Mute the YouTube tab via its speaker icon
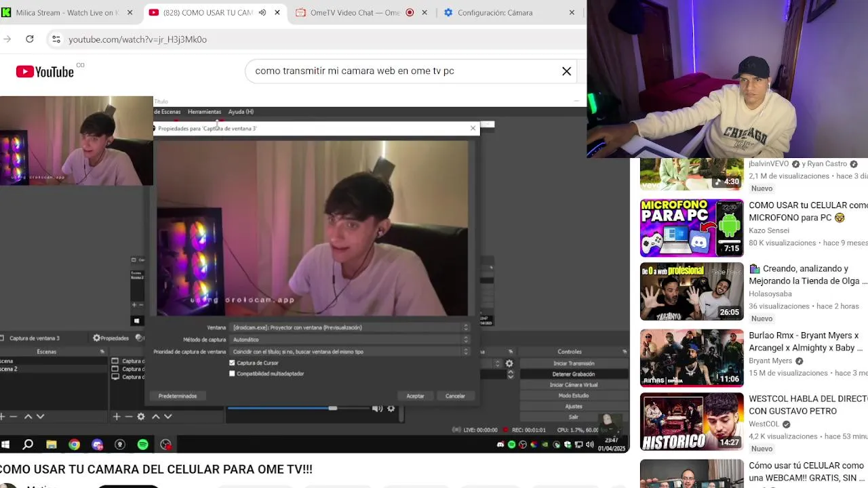 pyautogui.click(x=262, y=12)
